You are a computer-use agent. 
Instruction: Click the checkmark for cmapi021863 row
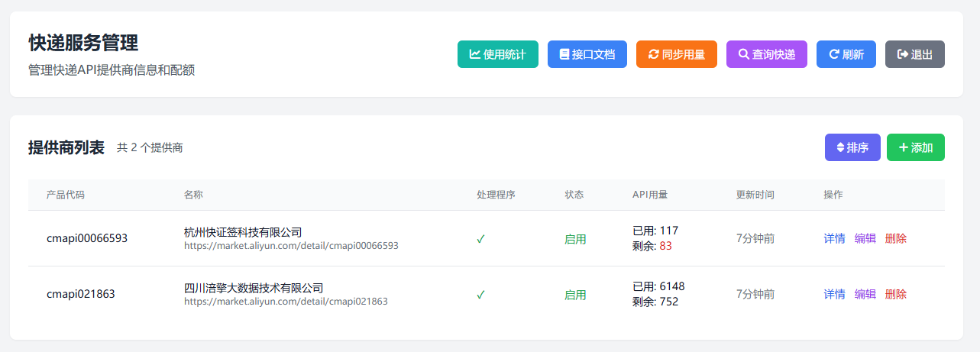(480, 295)
